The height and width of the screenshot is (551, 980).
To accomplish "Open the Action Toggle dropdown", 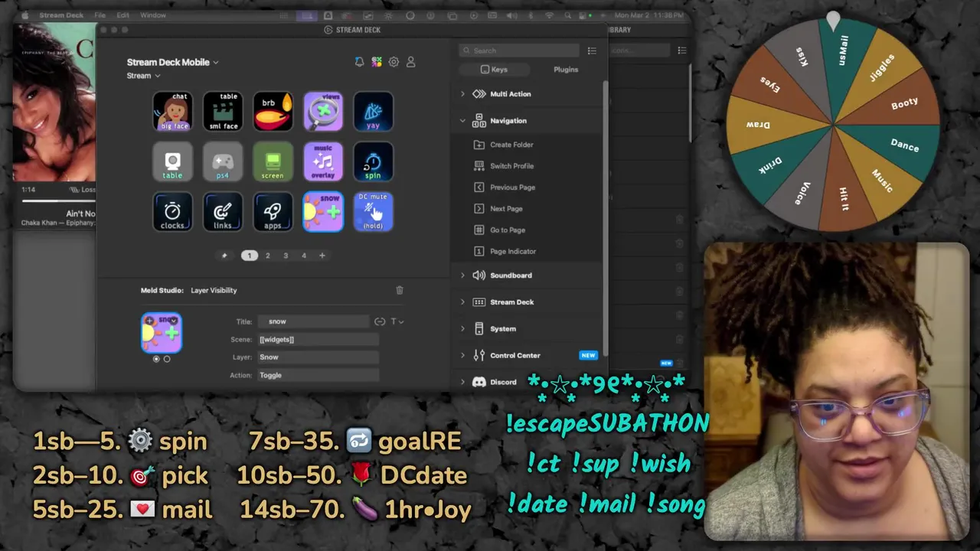I will 318,375.
